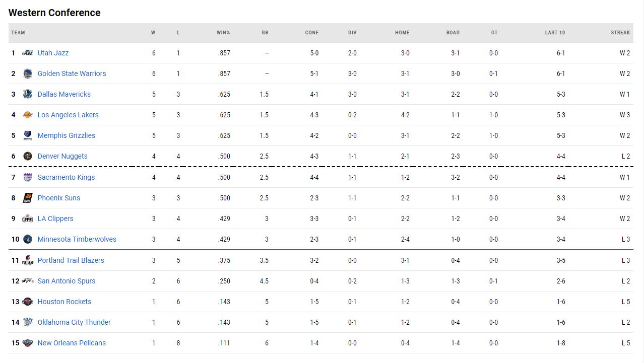This screenshot has height=363, width=644.
Task: Click the Portland Trail Blazers logo
Action: (x=28, y=260)
